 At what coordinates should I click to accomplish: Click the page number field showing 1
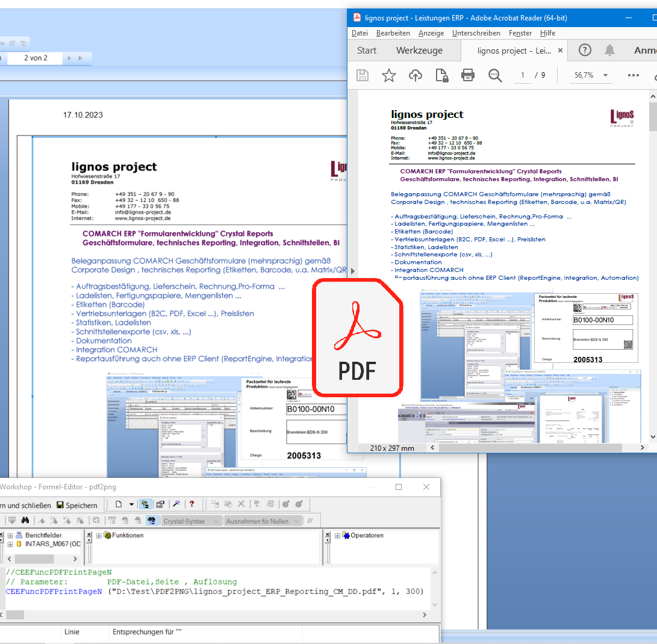[523, 75]
